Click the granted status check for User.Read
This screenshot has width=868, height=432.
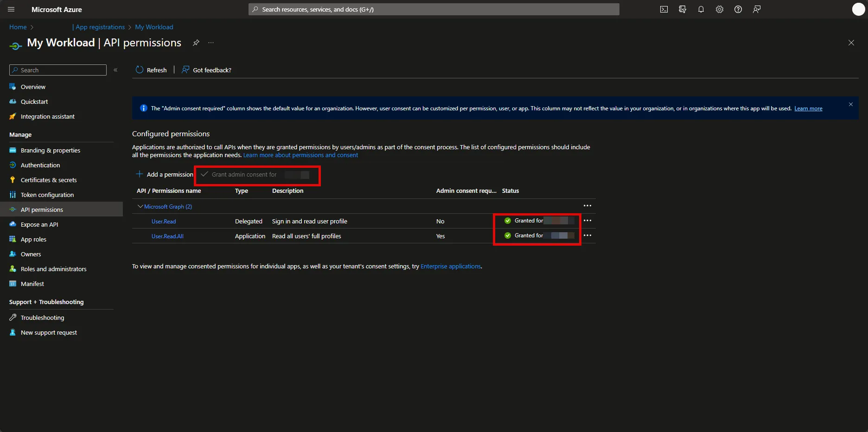tap(508, 221)
